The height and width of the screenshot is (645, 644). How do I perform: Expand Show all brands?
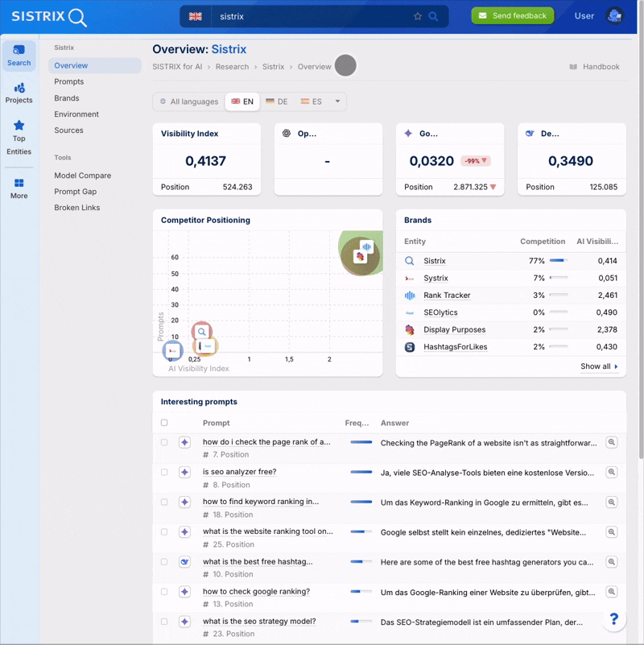tap(600, 366)
